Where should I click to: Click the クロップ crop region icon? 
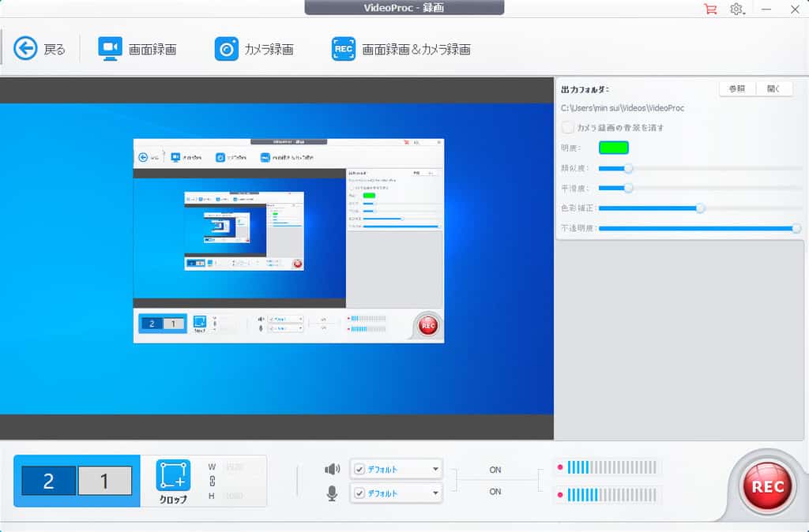(x=173, y=475)
